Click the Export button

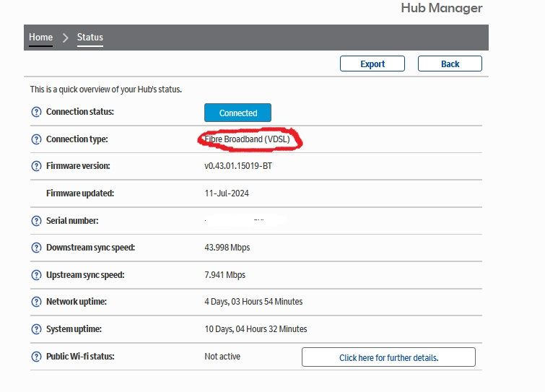372,64
